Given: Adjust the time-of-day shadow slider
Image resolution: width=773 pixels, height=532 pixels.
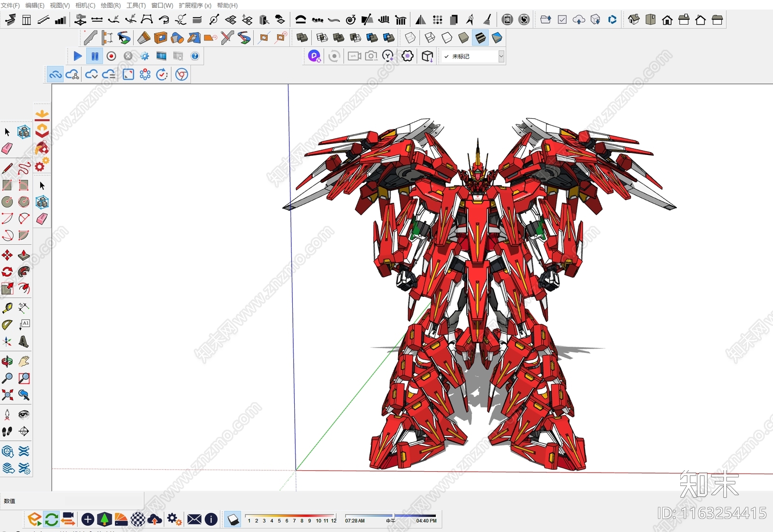Looking at the screenshot, I should pyautogui.click(x=390, y=517).
